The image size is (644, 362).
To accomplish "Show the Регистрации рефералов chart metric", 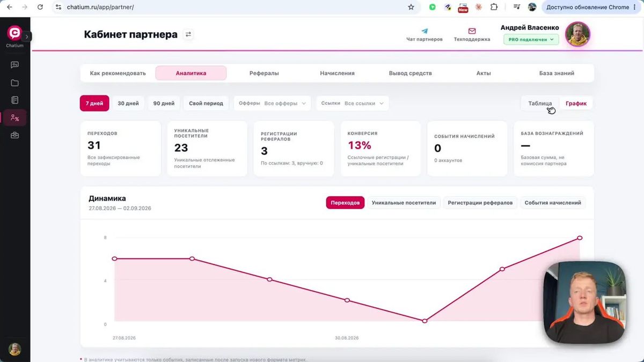I will coord(480,203).
